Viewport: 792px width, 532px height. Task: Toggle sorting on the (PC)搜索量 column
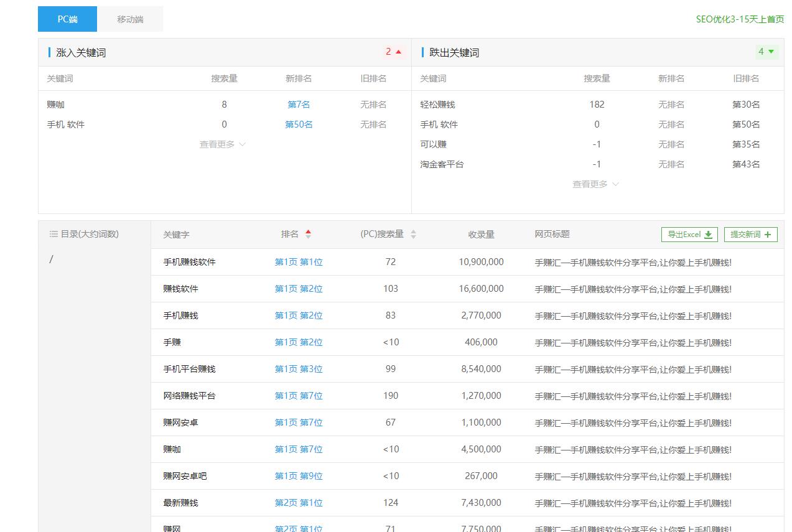pos(414,234)
